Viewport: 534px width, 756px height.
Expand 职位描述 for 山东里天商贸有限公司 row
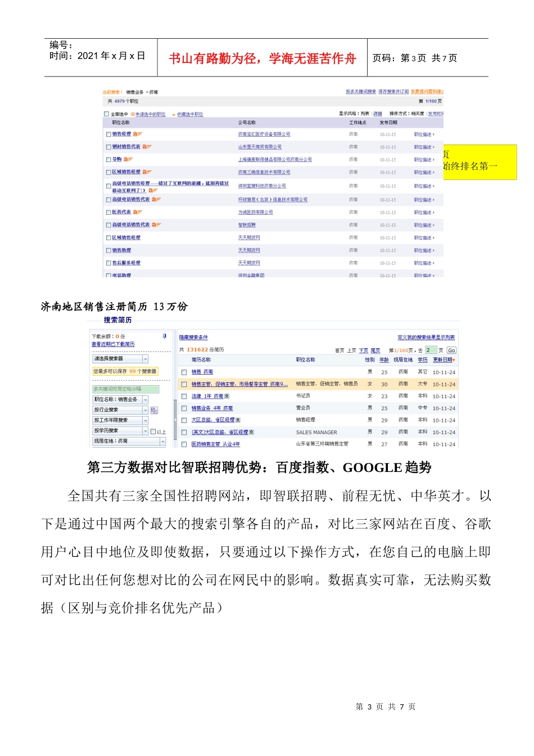point(424,147)
